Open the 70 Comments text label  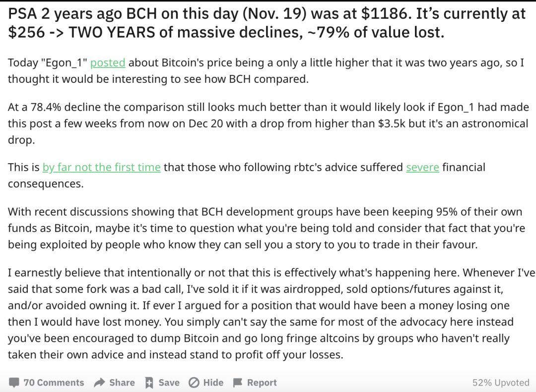(54, 383)
